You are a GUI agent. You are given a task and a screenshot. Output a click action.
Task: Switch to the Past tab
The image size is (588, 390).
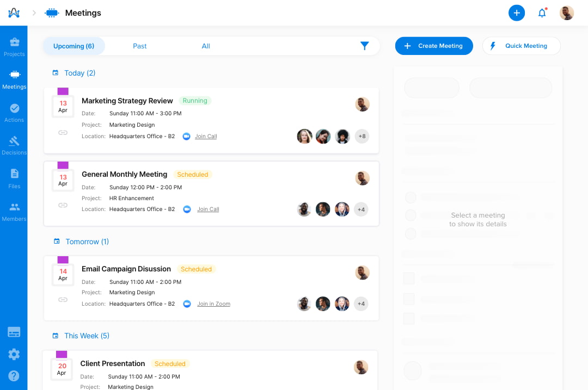click(x=139, y=46)
